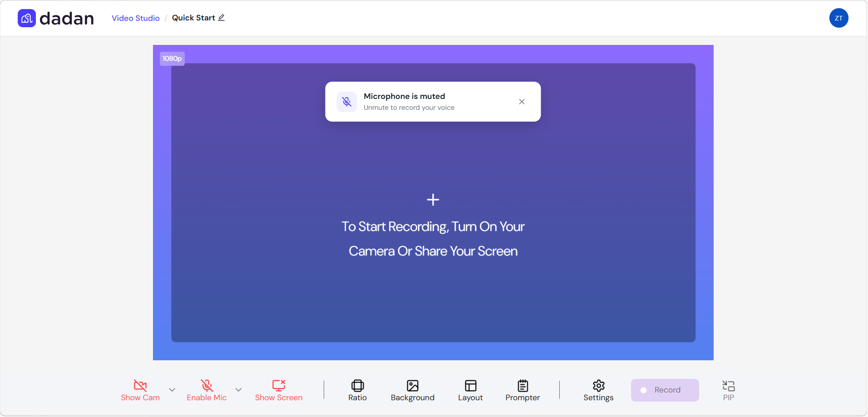Image resolution: width=868 pixels, height=417 pixels.
Task: Open the Background options
Action: click(412, 389)
